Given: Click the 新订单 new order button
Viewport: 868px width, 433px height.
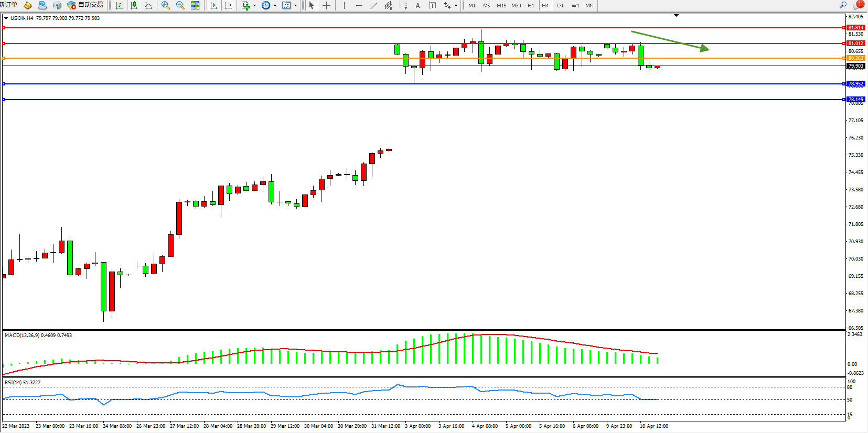Looking at the screenshot, I should tap(8, 5).
